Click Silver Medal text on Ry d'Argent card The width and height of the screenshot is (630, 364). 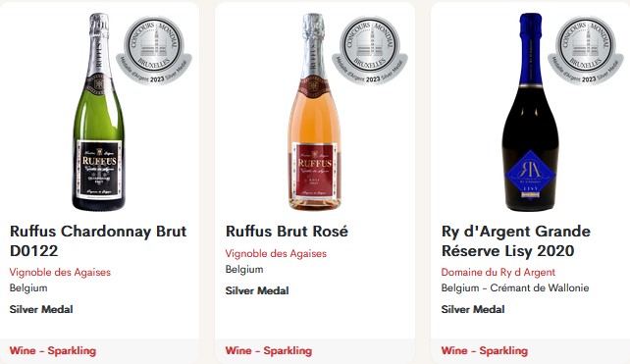(473, 309)
